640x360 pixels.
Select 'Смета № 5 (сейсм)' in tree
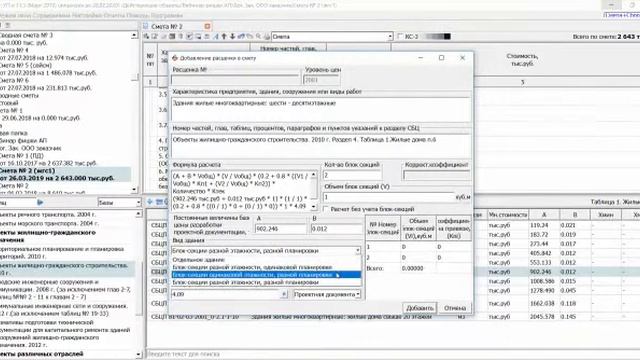[25, 65]
